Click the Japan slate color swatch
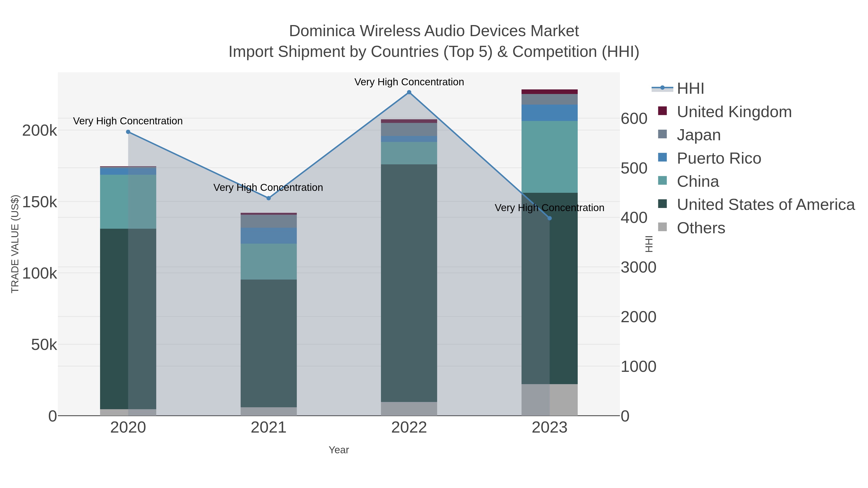The width and height of the screenshot is (868, 488). point(663,134)
